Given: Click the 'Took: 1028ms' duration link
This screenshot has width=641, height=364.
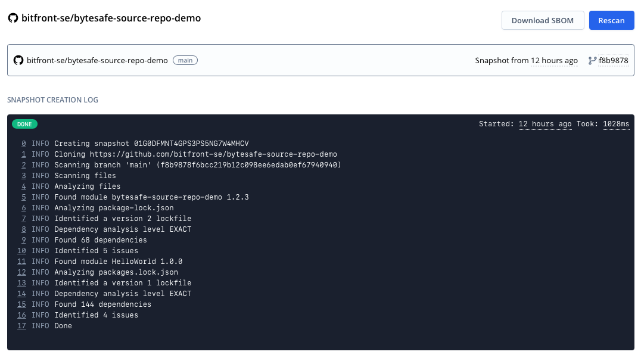Looking at the screenshot, I should 615,123.
